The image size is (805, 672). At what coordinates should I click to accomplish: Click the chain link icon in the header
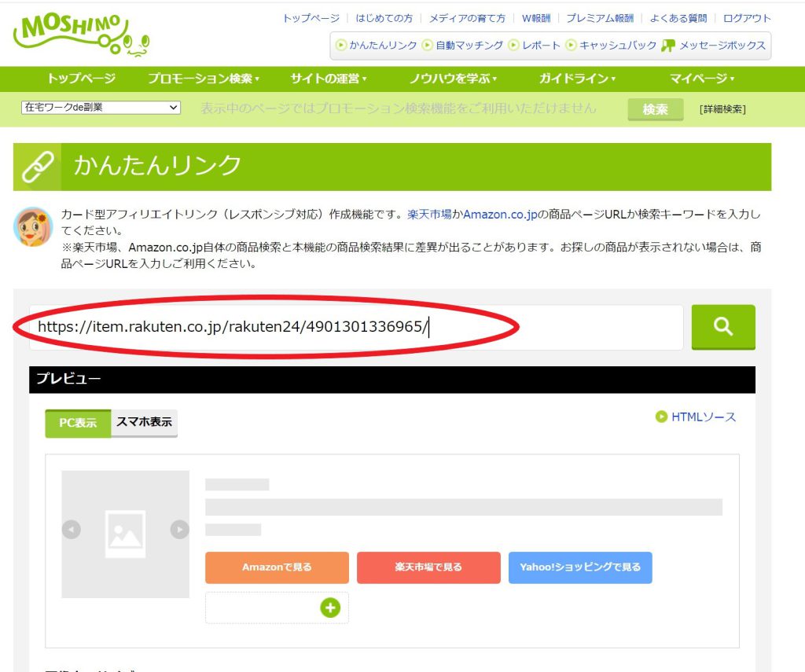[x=38, y=167]
